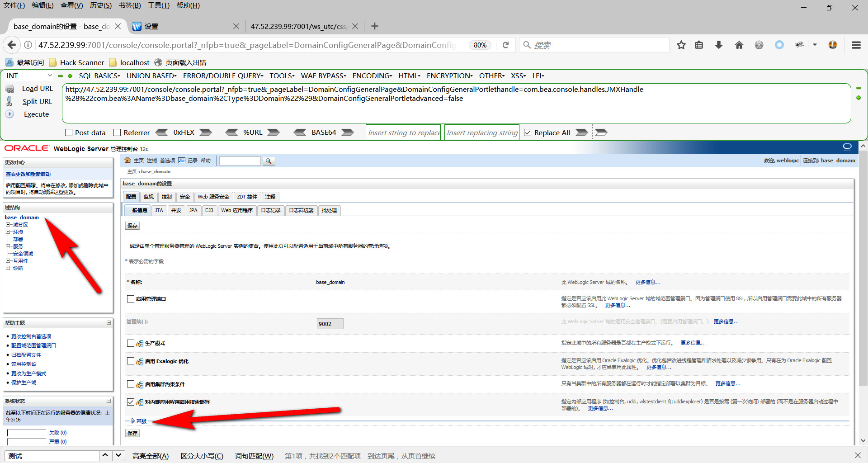Open the 工具(T) menu

coord(159,5)
